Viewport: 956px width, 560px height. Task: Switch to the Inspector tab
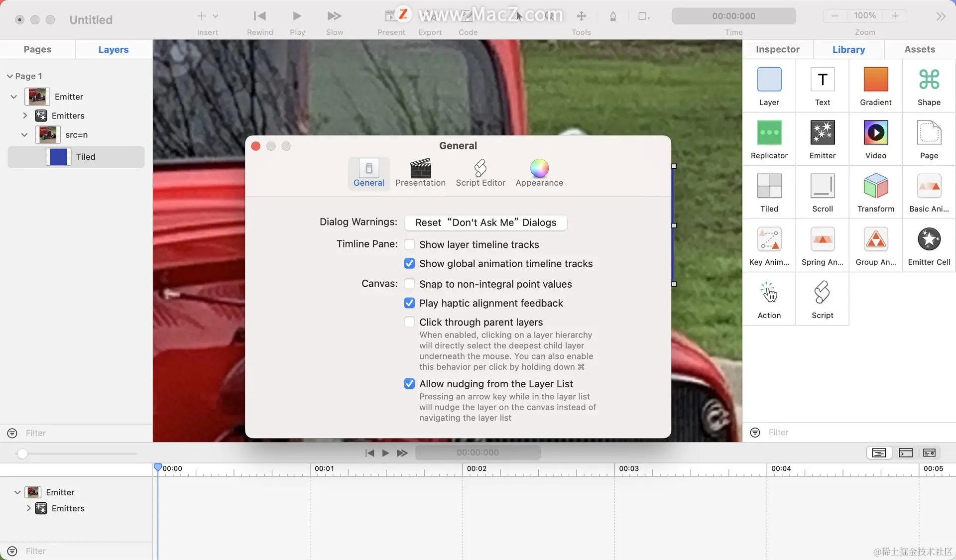[777, 49]
